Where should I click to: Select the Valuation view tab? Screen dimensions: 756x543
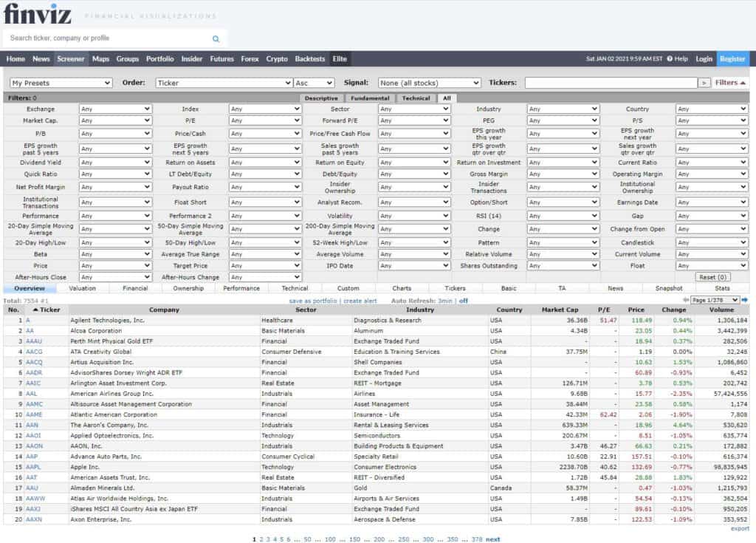click(x=83, y=288)
